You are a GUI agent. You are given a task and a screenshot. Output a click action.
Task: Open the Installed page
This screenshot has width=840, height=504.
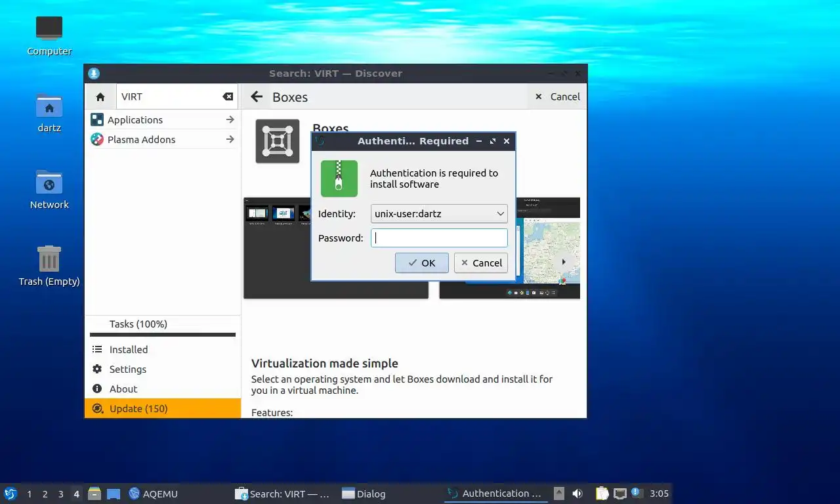point(163,349)
